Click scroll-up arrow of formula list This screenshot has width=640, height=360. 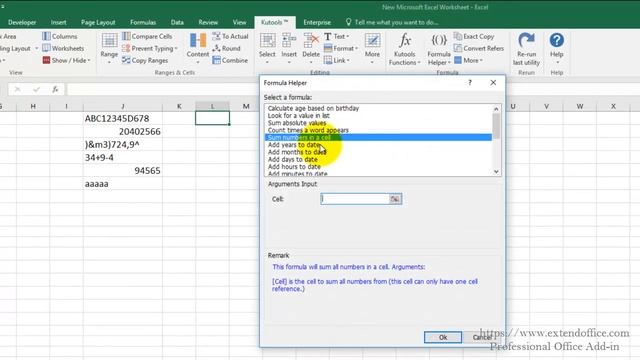[496, 109]
